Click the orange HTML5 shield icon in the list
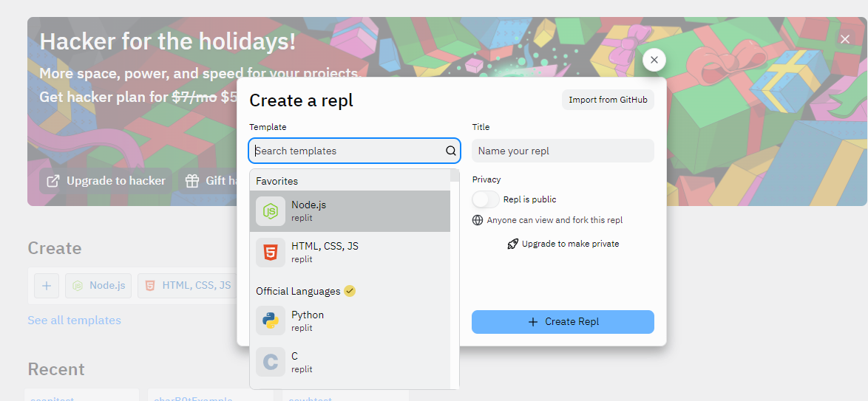The width and height of the screenshot is (868, 401). pyautogui.click(x=271, y=253)
